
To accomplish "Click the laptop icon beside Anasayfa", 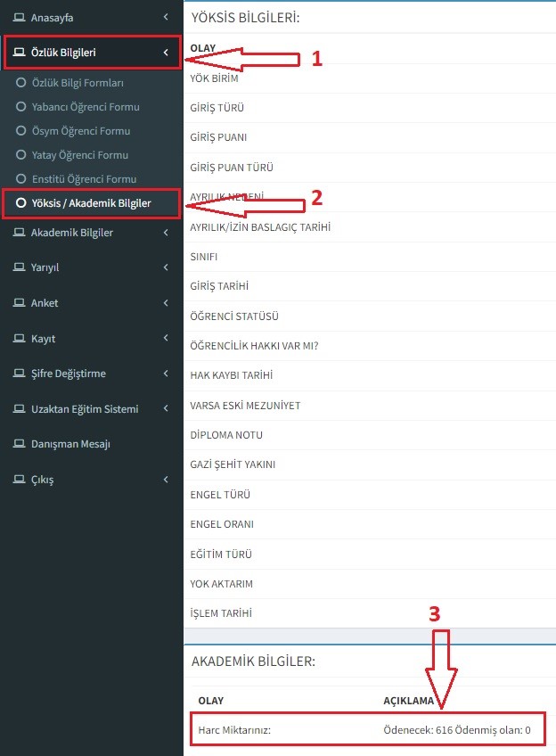I will click(19, 17).
